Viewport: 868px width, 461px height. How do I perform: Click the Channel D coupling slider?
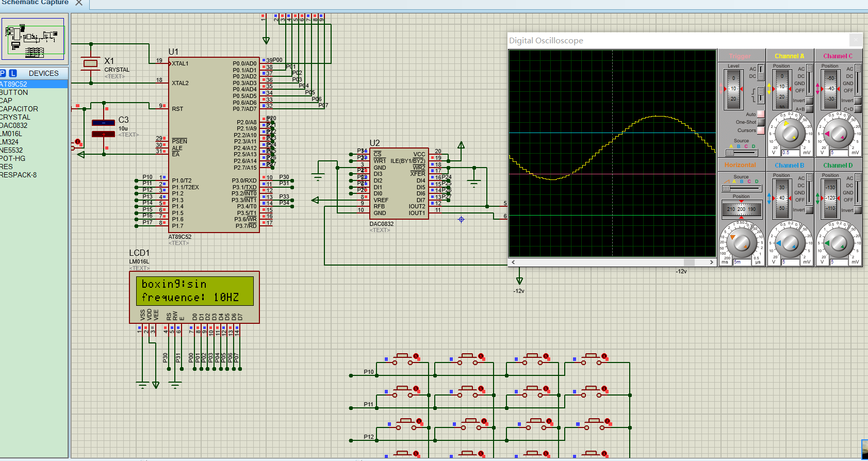pyautogui.click(x=858, y=189)
